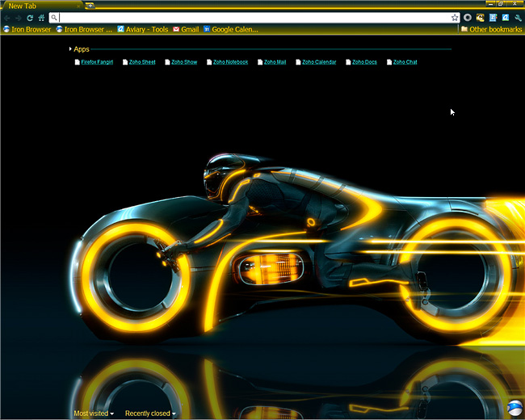Viewport: 525px width, 420px height.
Task: Open the Firefox Fangirl app link
Action: (x=94, y=62)
